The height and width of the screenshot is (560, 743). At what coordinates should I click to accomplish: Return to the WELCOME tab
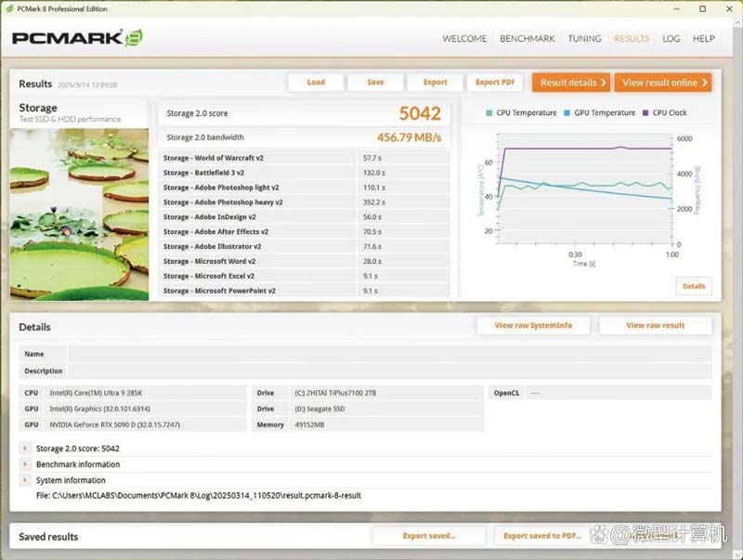464,39
